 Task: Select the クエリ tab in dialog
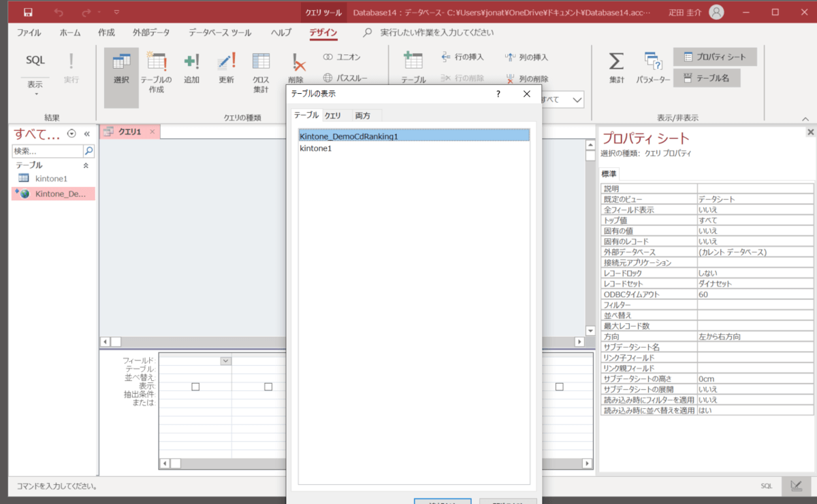tap(334, 116)
